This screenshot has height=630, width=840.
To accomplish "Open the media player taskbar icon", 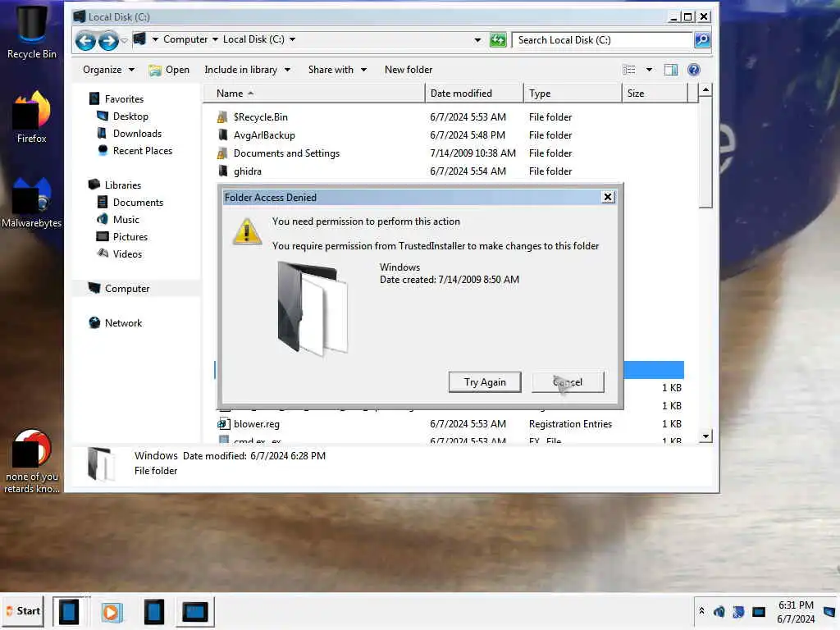I will (x=112, y=611).
